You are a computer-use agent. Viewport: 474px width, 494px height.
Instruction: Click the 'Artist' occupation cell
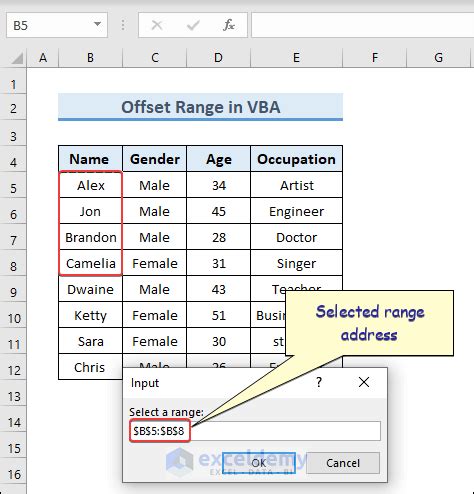coord(296,185)
